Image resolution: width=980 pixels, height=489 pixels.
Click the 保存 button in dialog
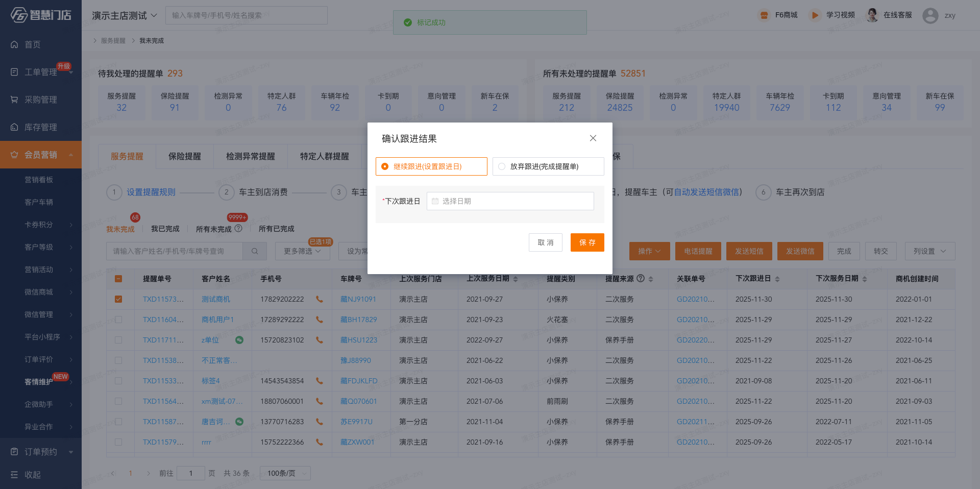pos(587,242)
